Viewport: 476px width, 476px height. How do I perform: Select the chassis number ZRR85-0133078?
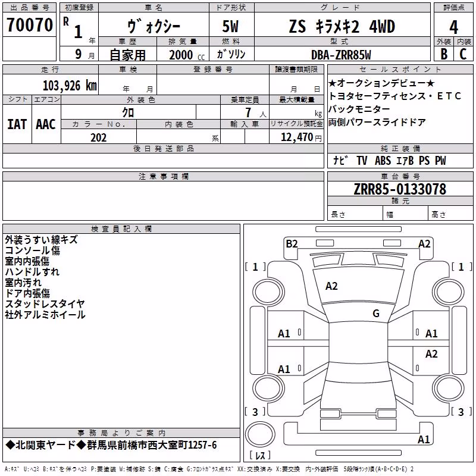tap(400, 189)
